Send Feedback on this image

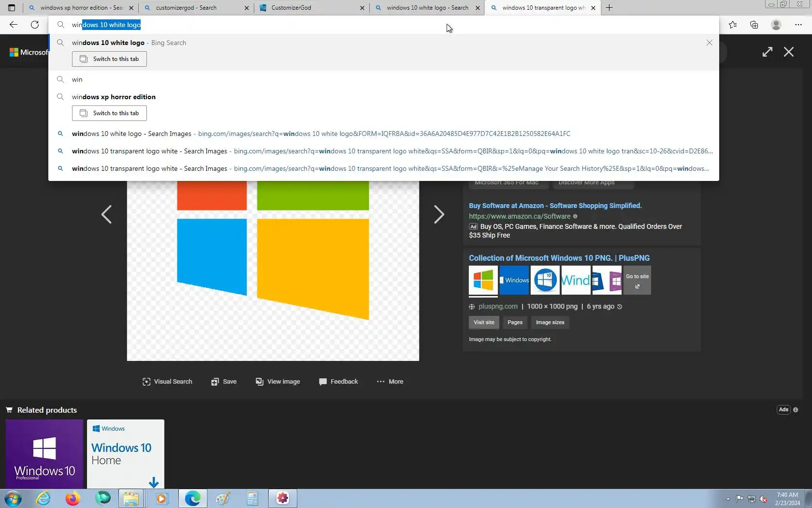pos(338,382)
